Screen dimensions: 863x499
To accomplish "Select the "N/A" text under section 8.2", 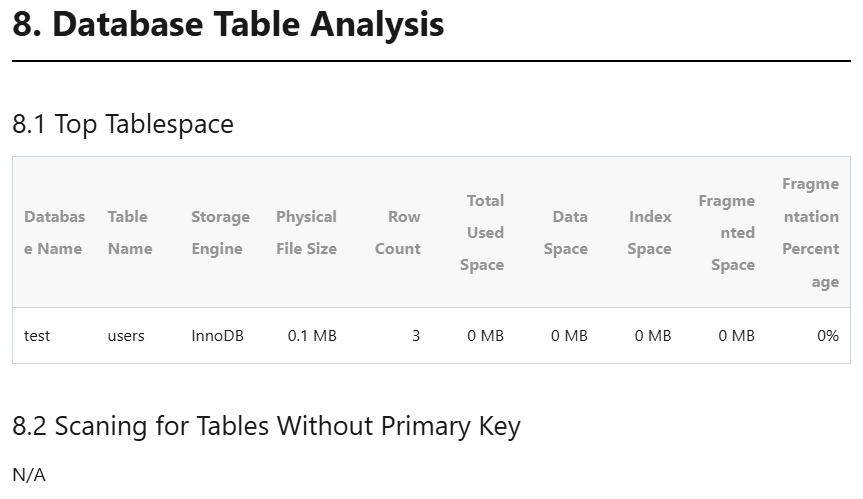I will [29, 475].
